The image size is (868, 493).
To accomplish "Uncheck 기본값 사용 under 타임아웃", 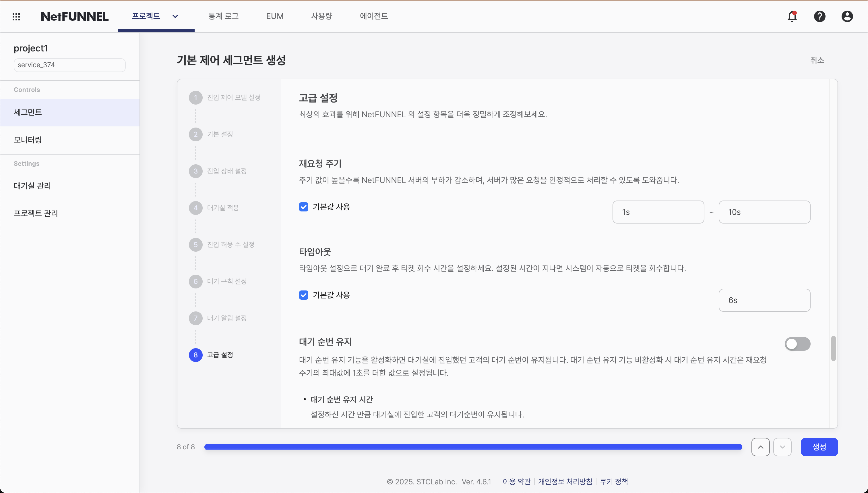I will [x=303, y=295].
